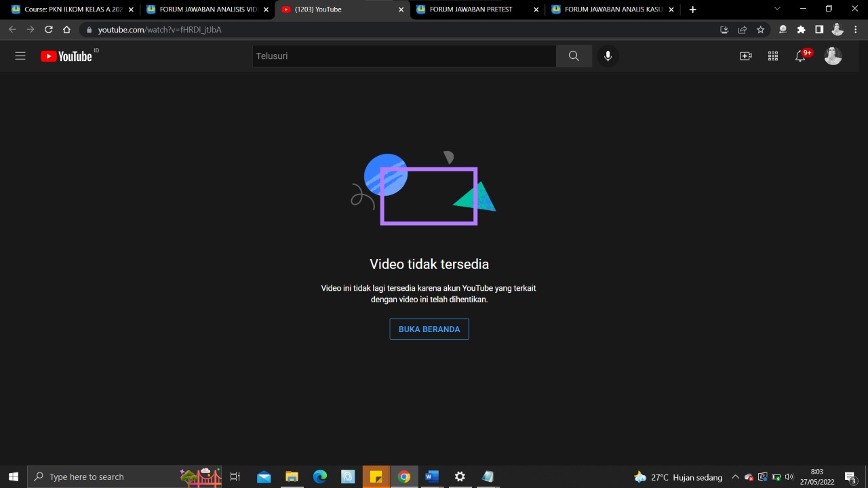Viewport: 868px width, 488px height.
Task: Start voice search with microphone icon
Action: (x=608, y=56)
